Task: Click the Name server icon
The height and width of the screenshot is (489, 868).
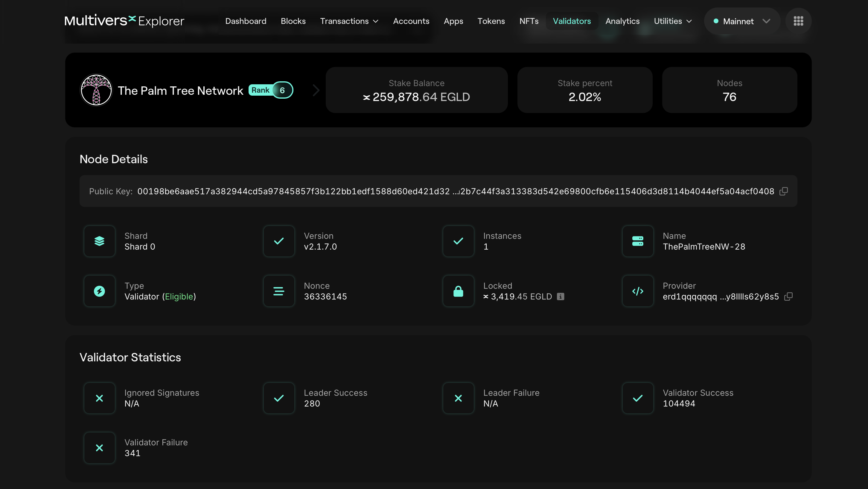Action: click(x=637, y=241)
